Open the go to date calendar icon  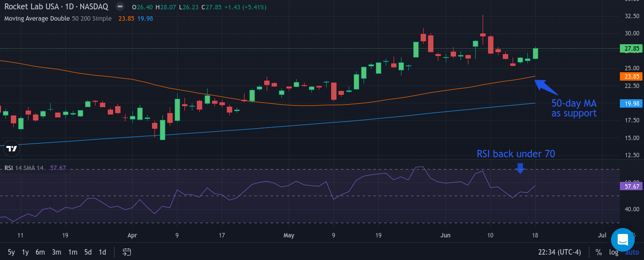click(x=127, y=252)
